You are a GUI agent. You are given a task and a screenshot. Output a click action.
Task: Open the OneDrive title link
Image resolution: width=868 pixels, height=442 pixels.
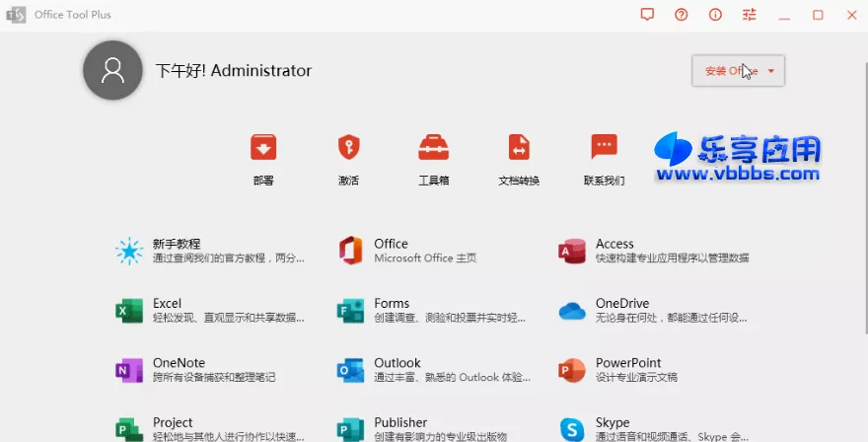(622, 304)
